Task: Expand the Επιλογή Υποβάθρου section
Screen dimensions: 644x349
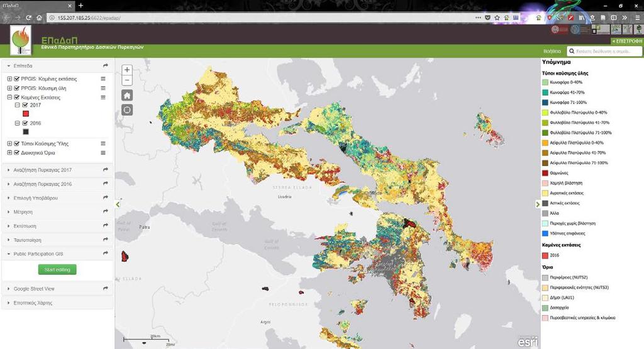Action: pos(57,197)
